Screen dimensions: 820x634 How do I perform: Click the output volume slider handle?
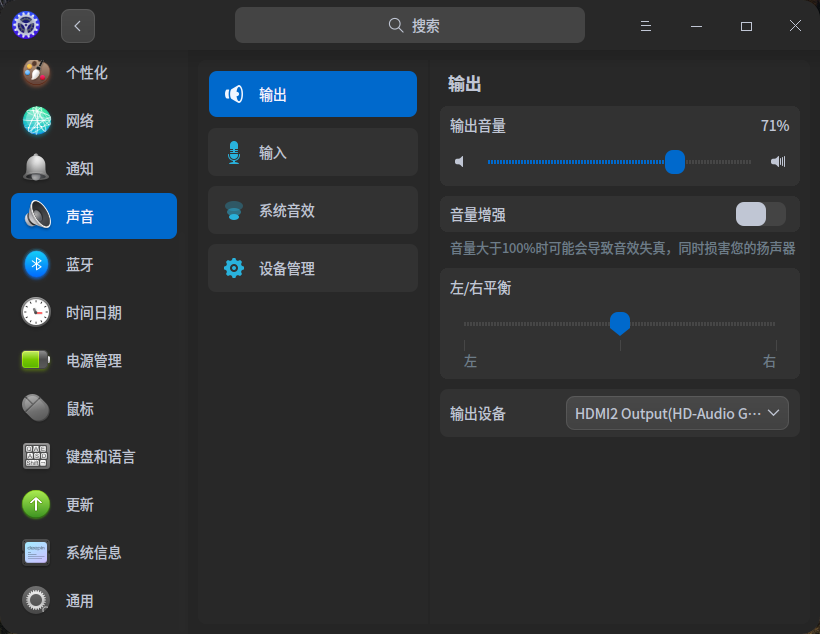pos(675,162)
